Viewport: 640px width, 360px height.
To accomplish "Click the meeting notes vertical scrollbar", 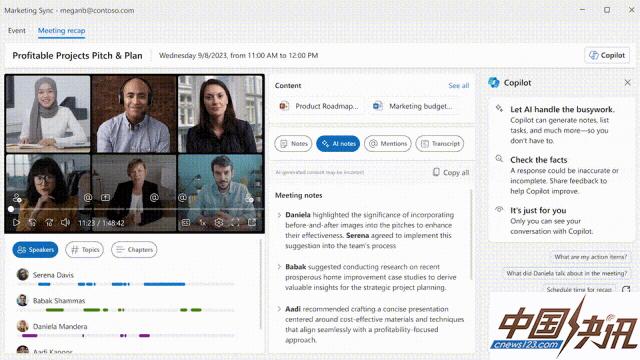I will [x=471, y=235].
